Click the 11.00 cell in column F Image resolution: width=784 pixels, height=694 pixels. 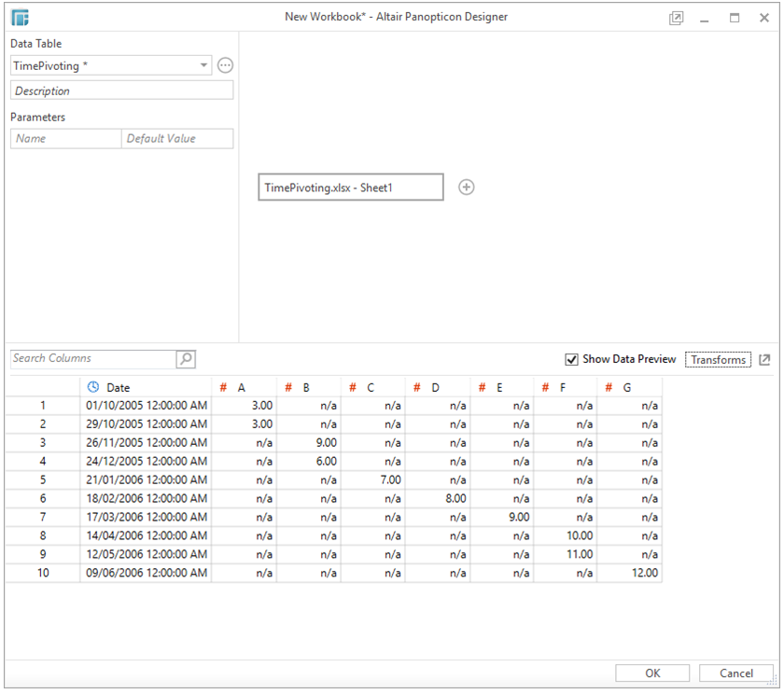click(566, 554)
